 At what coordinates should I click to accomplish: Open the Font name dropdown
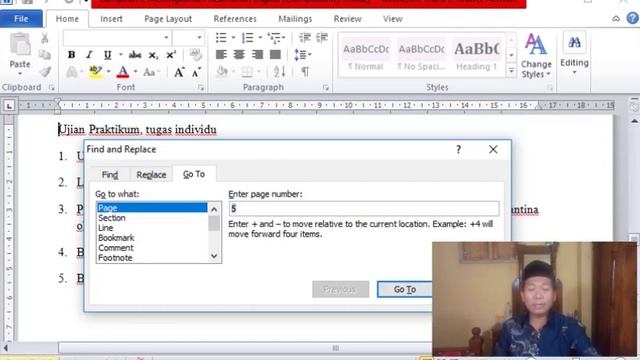pos(166,38)
